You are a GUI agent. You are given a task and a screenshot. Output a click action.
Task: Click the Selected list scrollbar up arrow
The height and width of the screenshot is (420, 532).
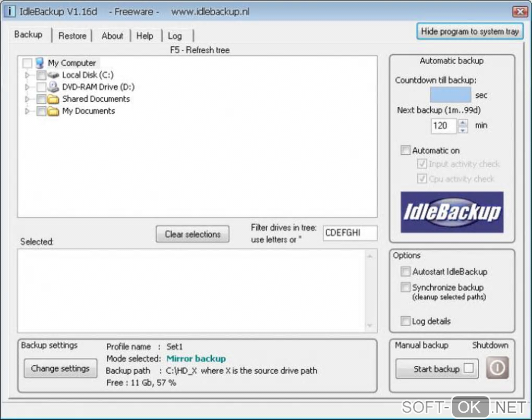tap(370, 256)
